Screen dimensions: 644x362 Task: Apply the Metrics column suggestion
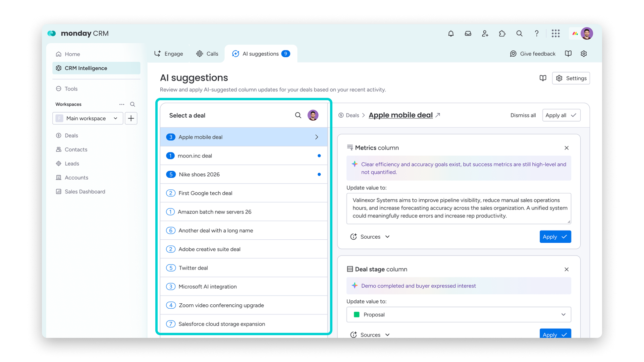tap(555, 237)
